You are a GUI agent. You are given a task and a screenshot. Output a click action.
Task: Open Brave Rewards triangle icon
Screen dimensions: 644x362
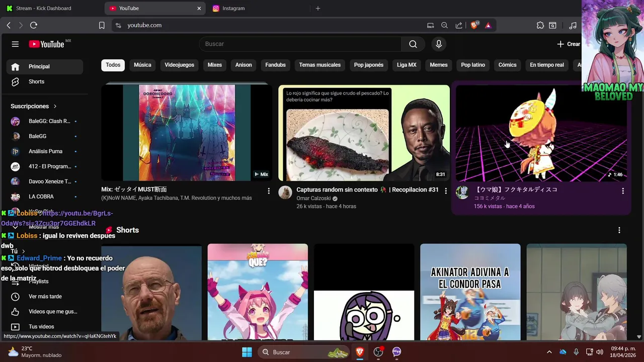(x=488, y=25)
